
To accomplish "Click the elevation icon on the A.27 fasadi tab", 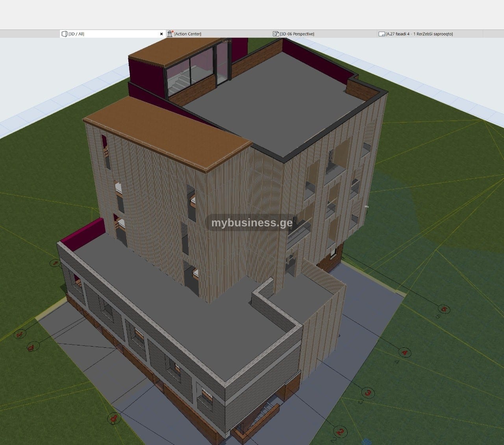I will pyautogui.click(x=381, y=34).
